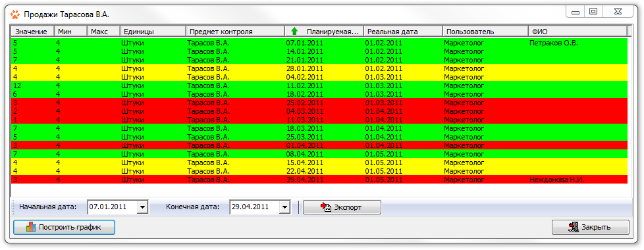This screenshot has height=250, width=644.
Task: Select planned date 11.03.2011
Action: [305, 120]
